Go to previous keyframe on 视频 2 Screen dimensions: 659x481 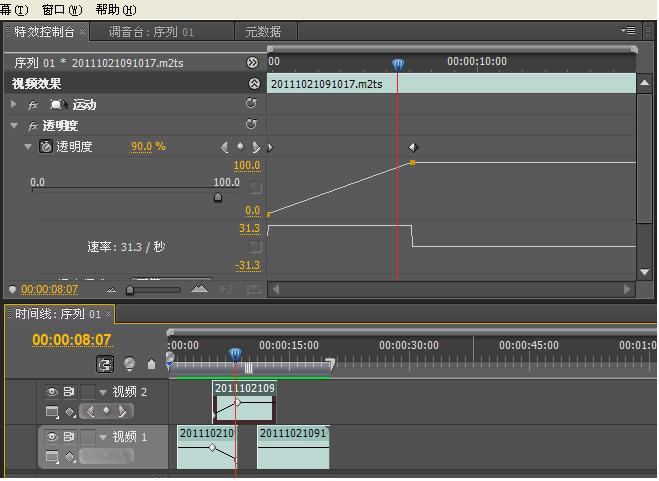click(90, 411)
